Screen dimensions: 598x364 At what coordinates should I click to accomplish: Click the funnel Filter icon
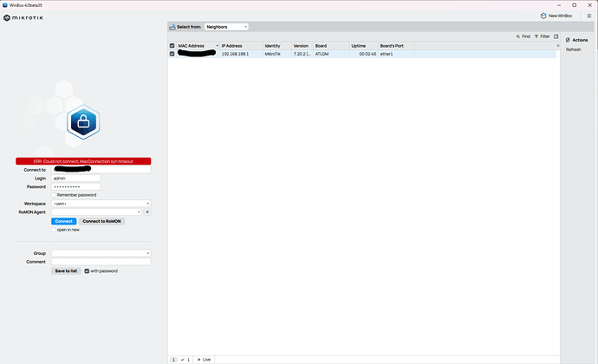click(x=536, y=36)
